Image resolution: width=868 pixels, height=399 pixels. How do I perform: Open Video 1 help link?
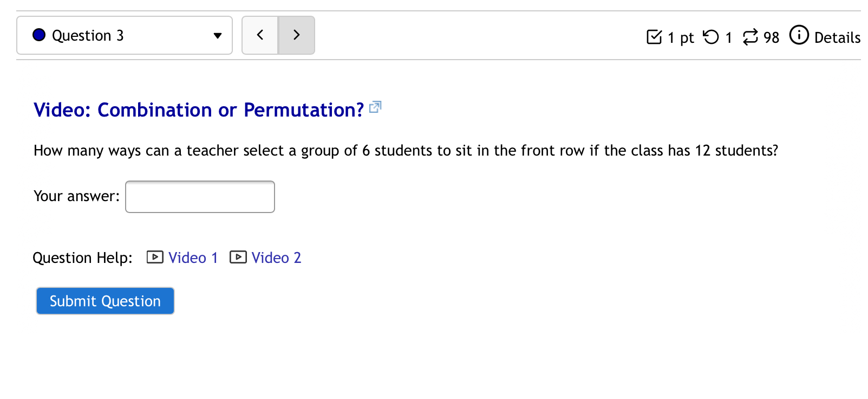click(x=193, y=258)
